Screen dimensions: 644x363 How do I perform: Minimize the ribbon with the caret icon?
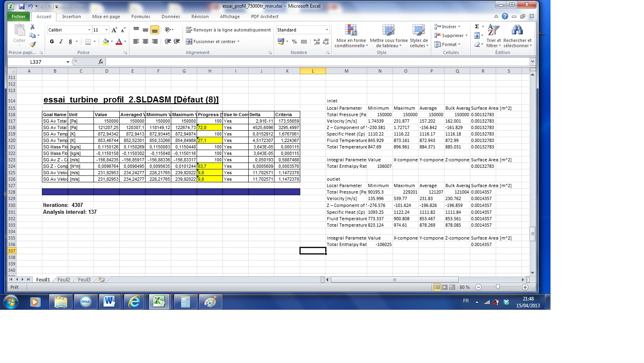tap(496, 17)
